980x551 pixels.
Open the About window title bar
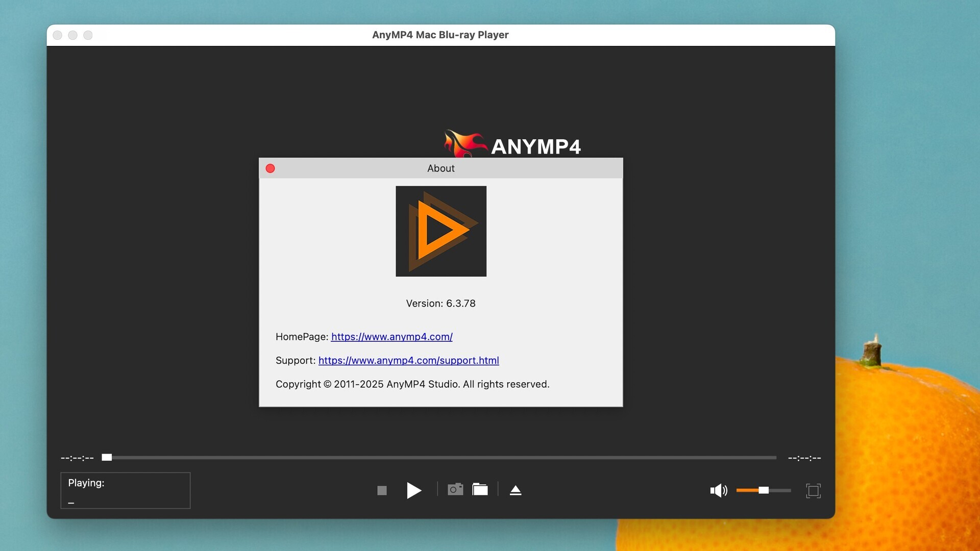coord(440,168)
